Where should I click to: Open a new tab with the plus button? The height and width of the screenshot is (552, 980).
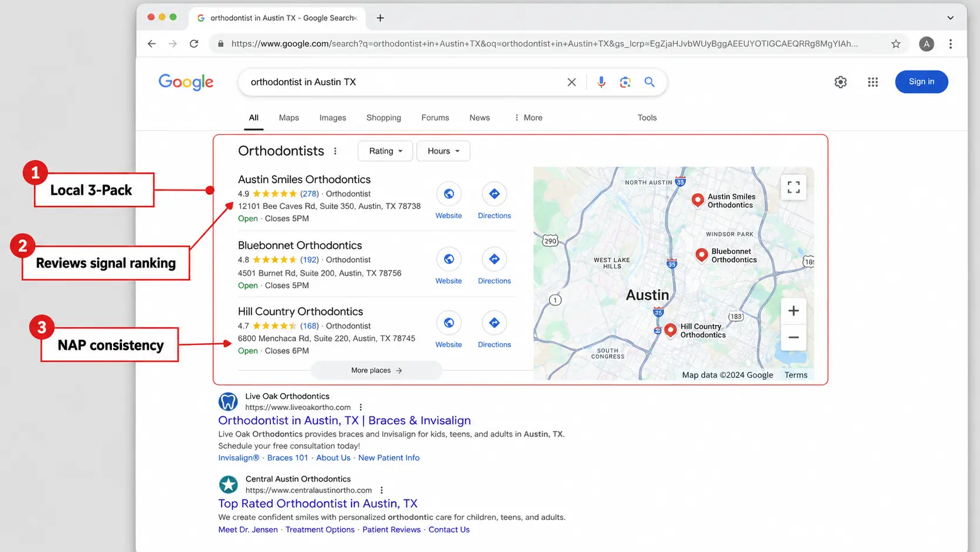click(x=380, y=18)
